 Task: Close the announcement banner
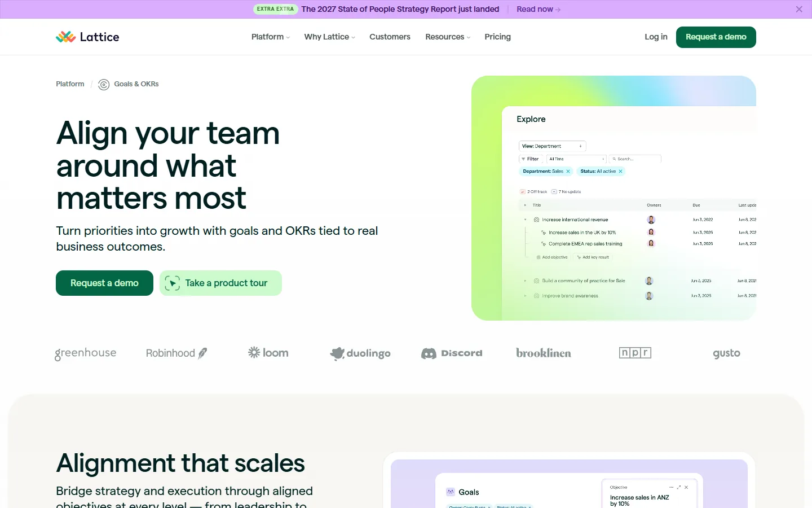point(799,9)
